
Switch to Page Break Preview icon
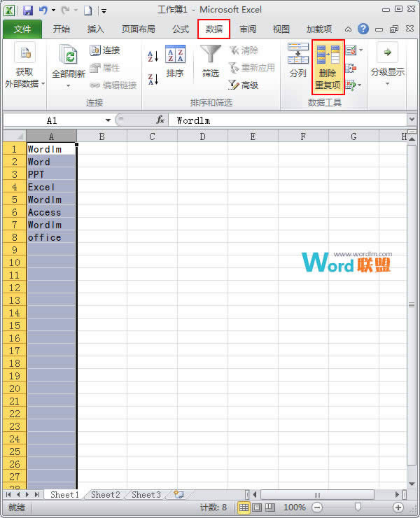click(x=270, y=507)
